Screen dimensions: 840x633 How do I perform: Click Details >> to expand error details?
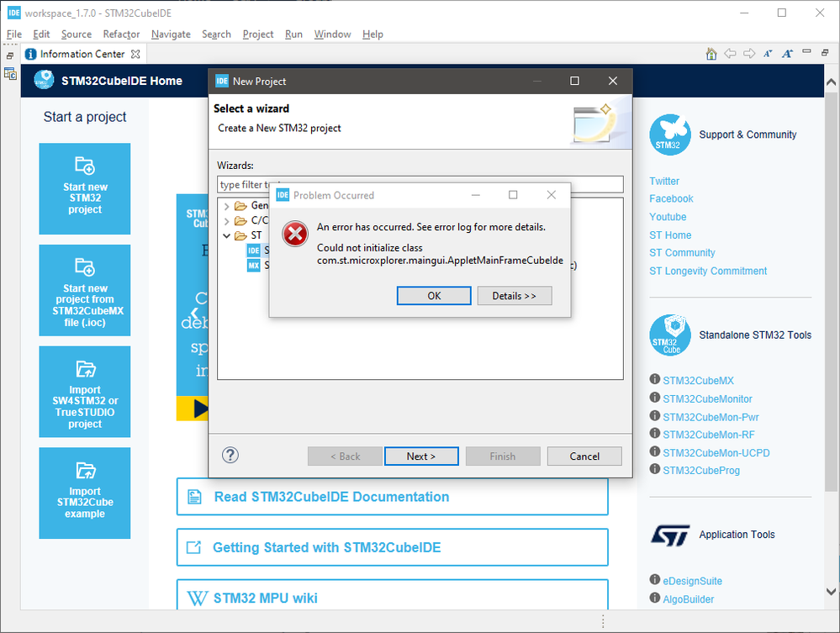(x=515, y=296)
